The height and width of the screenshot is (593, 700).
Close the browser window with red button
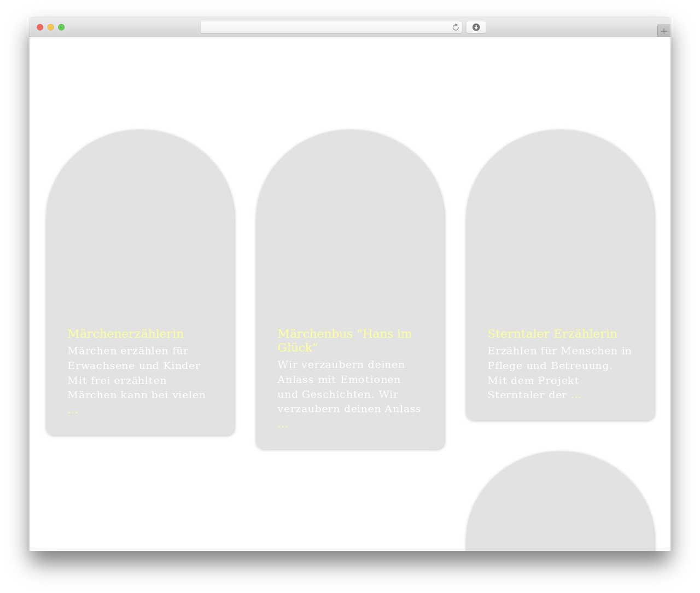coord(40,27)
